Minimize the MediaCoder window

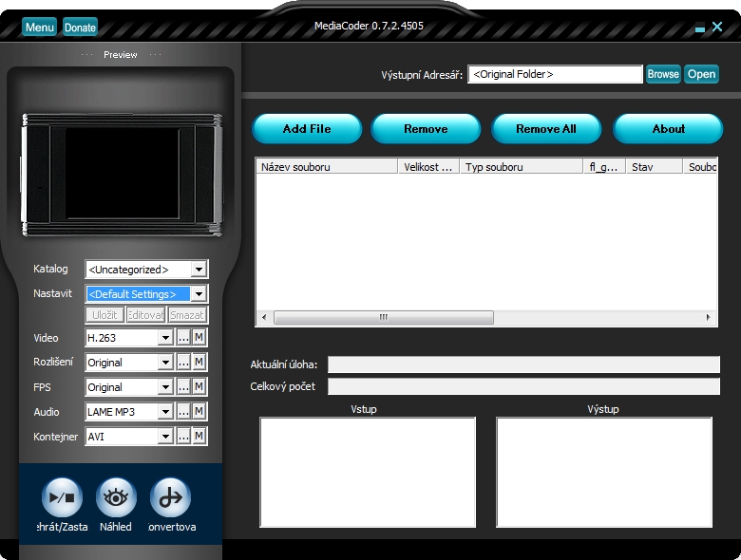(700, 28)
